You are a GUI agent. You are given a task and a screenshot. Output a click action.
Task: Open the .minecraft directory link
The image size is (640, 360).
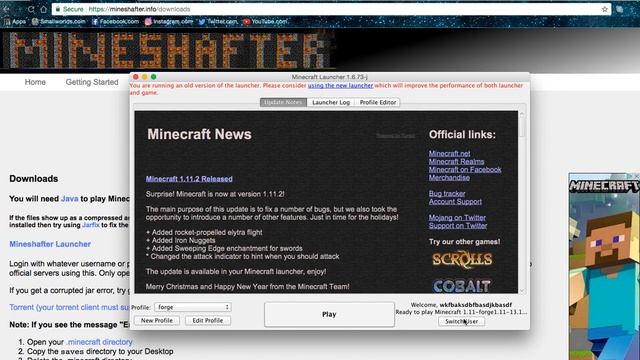(x=99, y=342)
